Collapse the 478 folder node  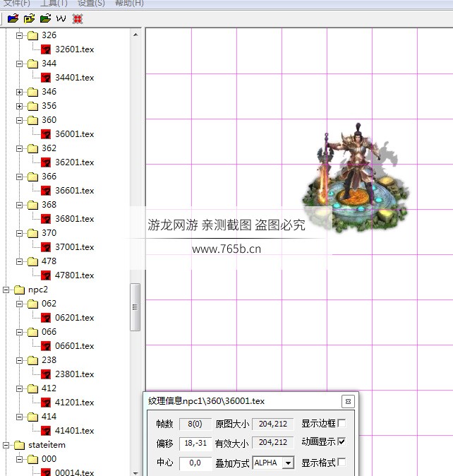(20, 261)
